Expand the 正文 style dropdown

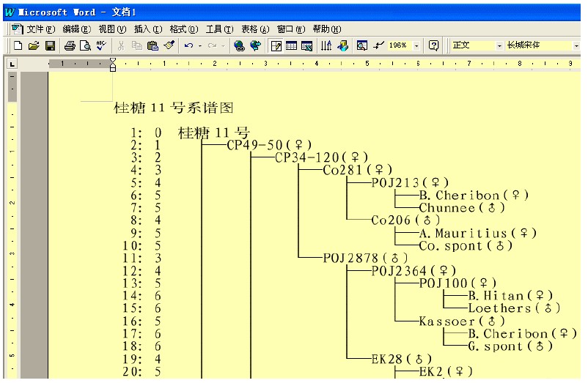click(x=500, y=45)
